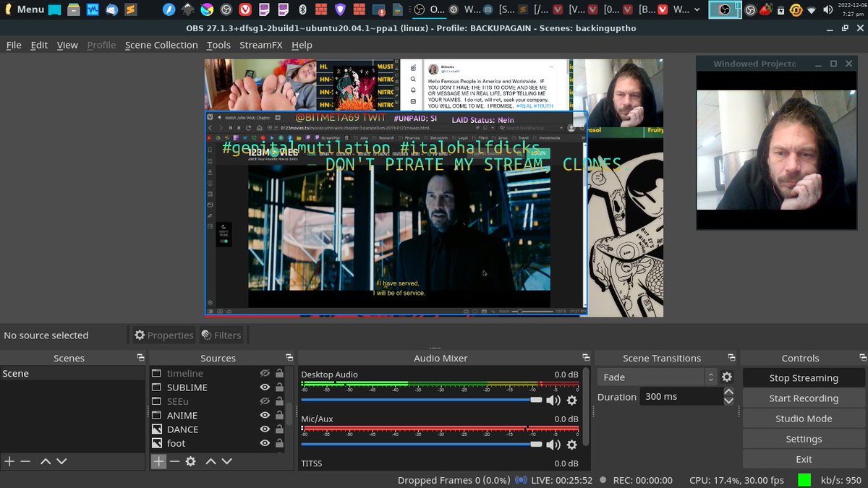Click the Wi-Fi network tray icon

point(812,9)
